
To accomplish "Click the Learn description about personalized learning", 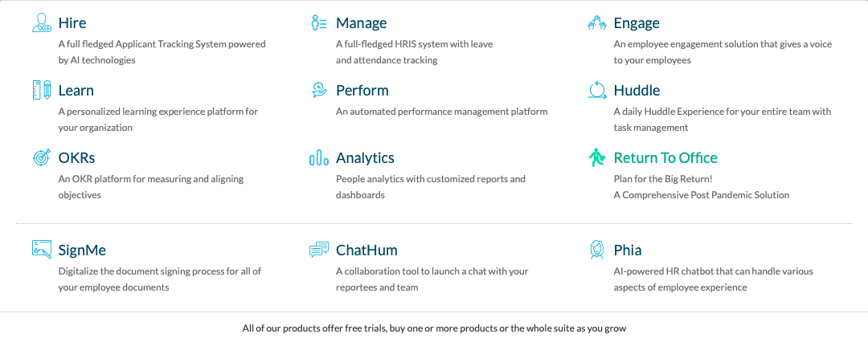I will [x=158, y=119].
